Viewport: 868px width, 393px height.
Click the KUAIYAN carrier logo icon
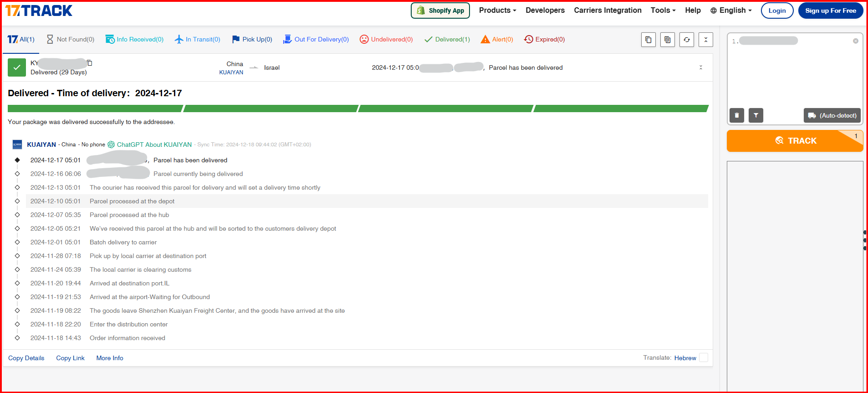coord(17,145)
